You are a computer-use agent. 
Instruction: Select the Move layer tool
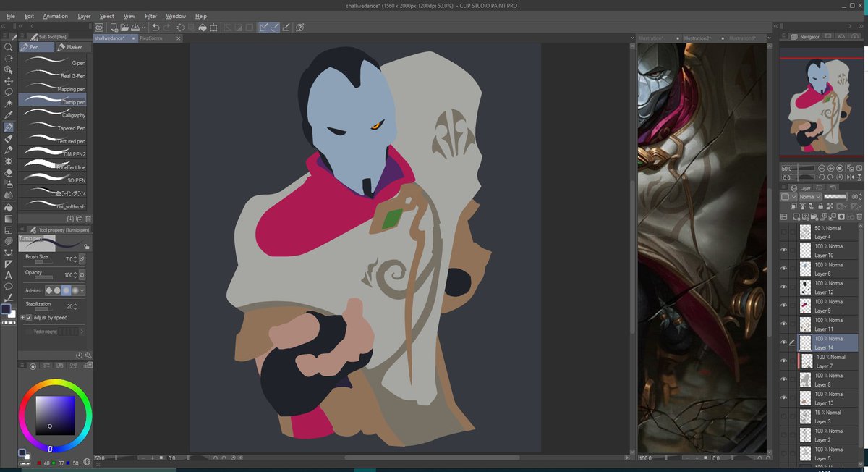9,81
